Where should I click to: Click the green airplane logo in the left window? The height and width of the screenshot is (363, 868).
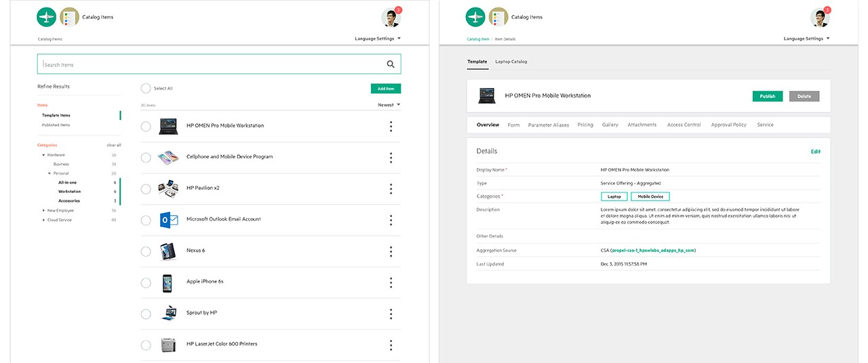(46, 17)
